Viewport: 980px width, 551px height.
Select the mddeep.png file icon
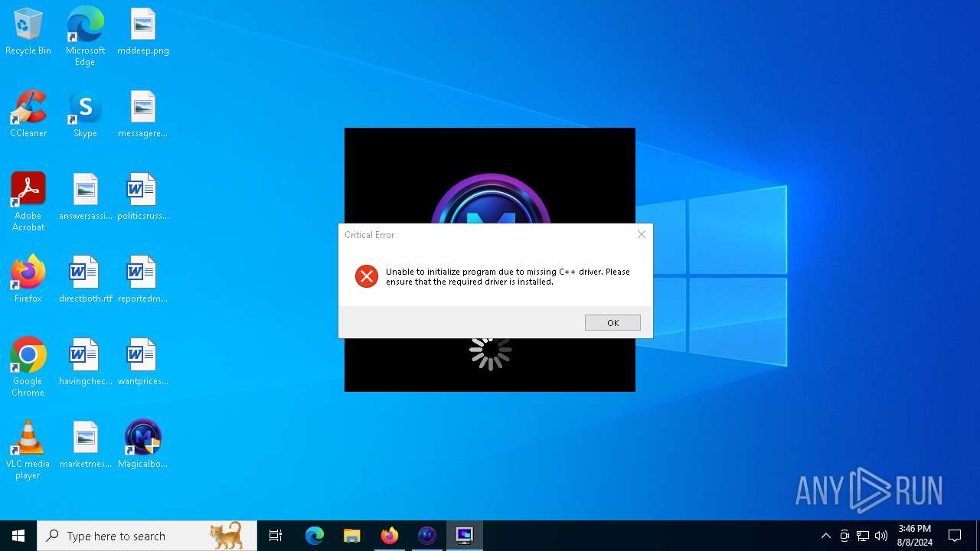click(x=143, y=32)
